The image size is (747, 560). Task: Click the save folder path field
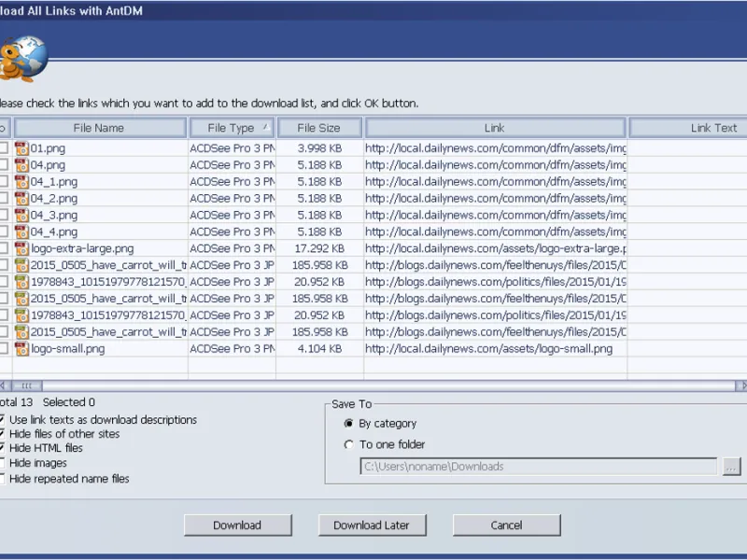(x=539, y=467)
